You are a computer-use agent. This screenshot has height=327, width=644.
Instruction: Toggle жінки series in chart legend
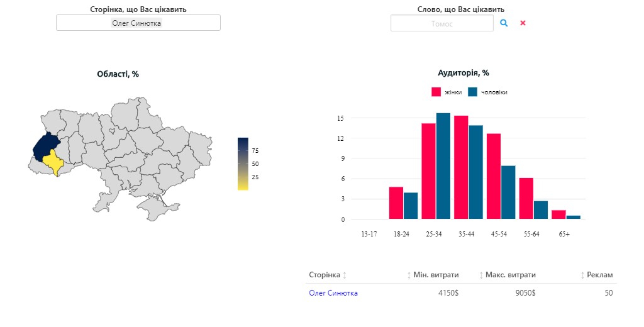(x=447, y=92)
